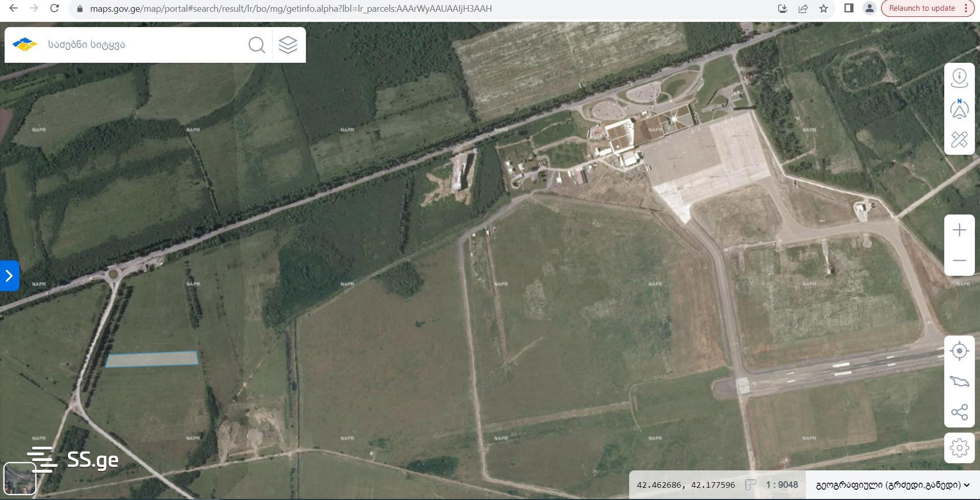Select the highlighted blue parcel
Image resolution: width=980 pixels, height=500 pixels.
point(152,359)
